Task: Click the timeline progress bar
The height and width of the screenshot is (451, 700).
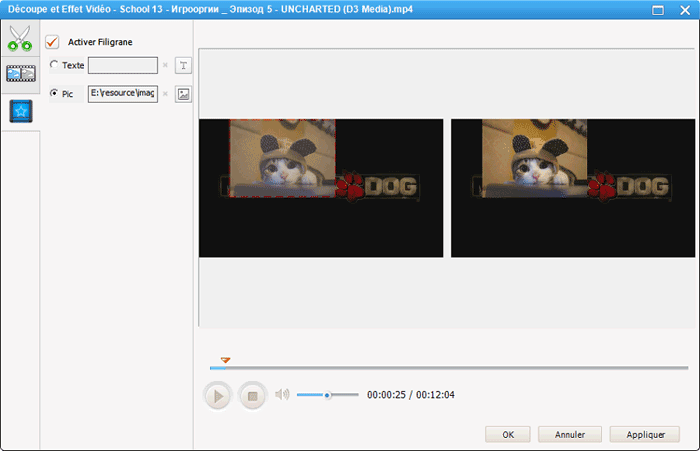Action: (x=449, y=368)
